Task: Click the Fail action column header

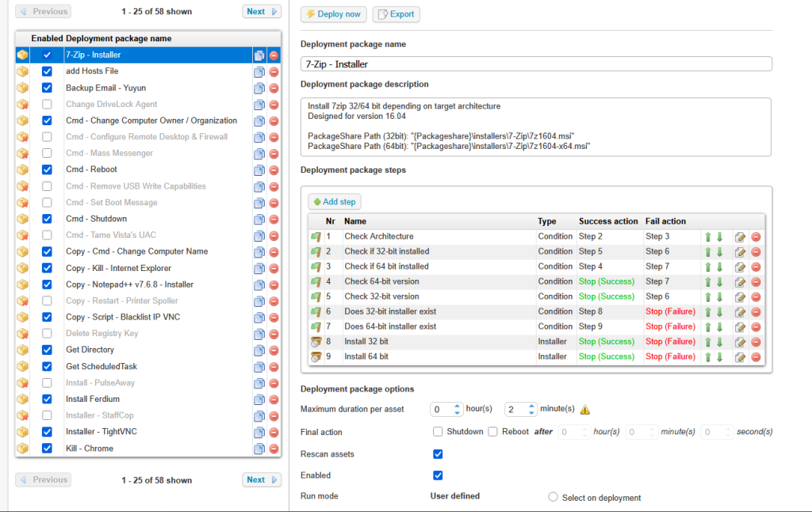Action: click(665, 222)
